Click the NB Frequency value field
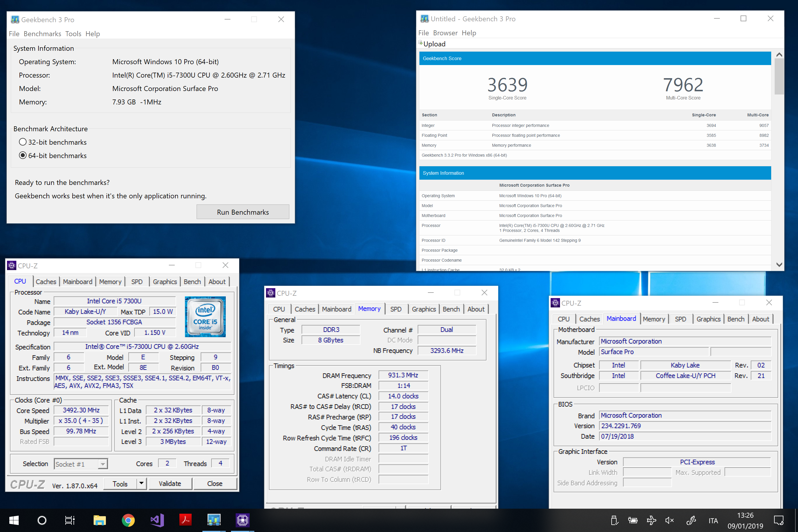Screen dimensions: 798x532 pyautogui.click(x=447, y=351)
